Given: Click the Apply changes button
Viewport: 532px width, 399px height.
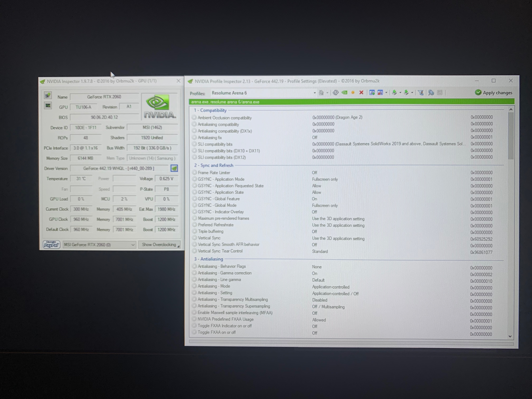Looking at the screenshot, I should click(x=494, y=93).
